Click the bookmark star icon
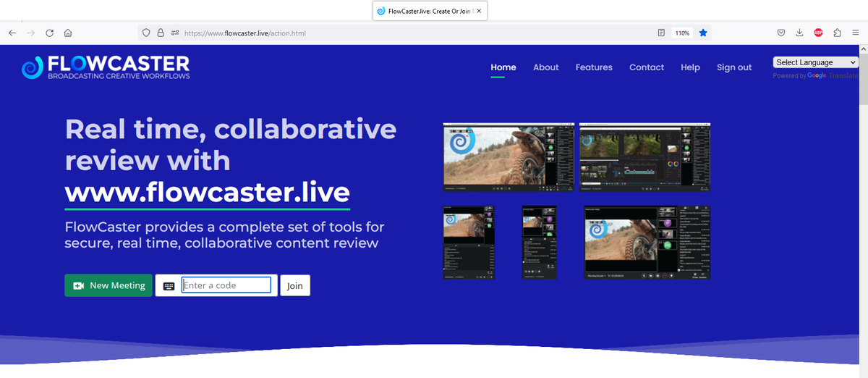Image resolution: width=868 pixels, height=378 pixels. (x=703, y=33)
